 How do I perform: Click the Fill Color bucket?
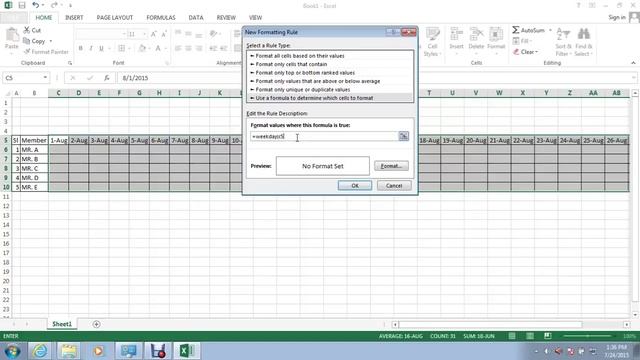(x=142, y=48)
